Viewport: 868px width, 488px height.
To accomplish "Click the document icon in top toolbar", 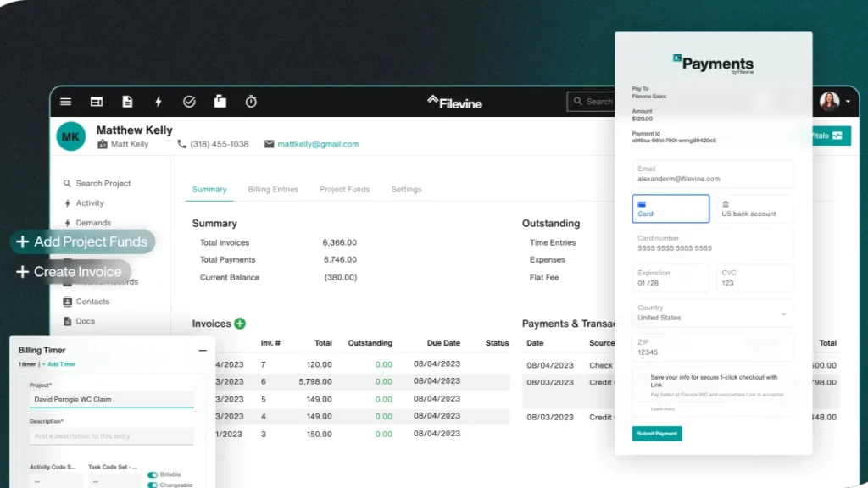I will click(x=127, y=102).
